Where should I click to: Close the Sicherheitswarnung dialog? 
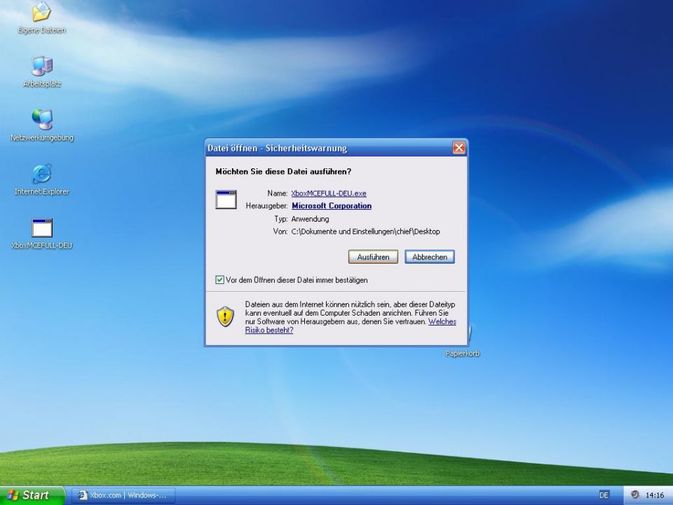(x=459, y=148)
